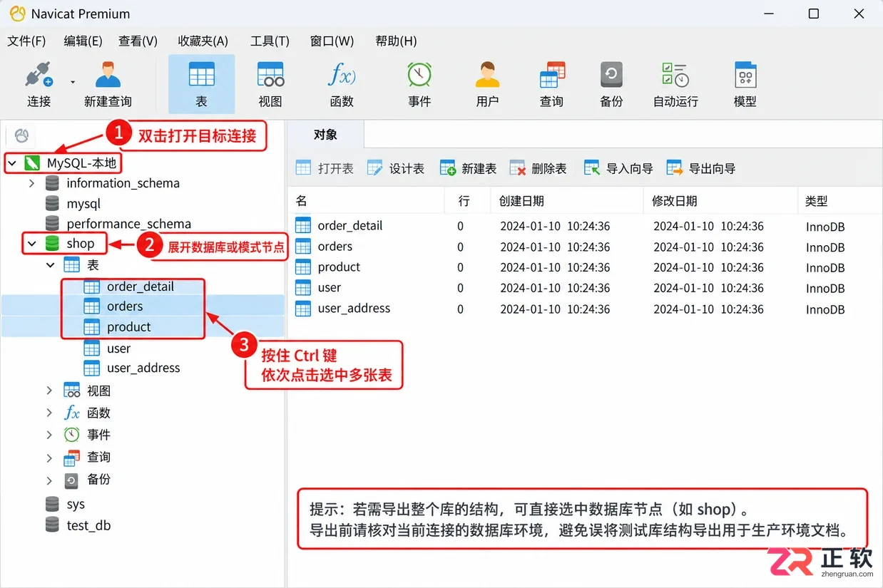Click order_detail table icon in object list
Screen dimensions: 883x588
click(x=303, y=226)
